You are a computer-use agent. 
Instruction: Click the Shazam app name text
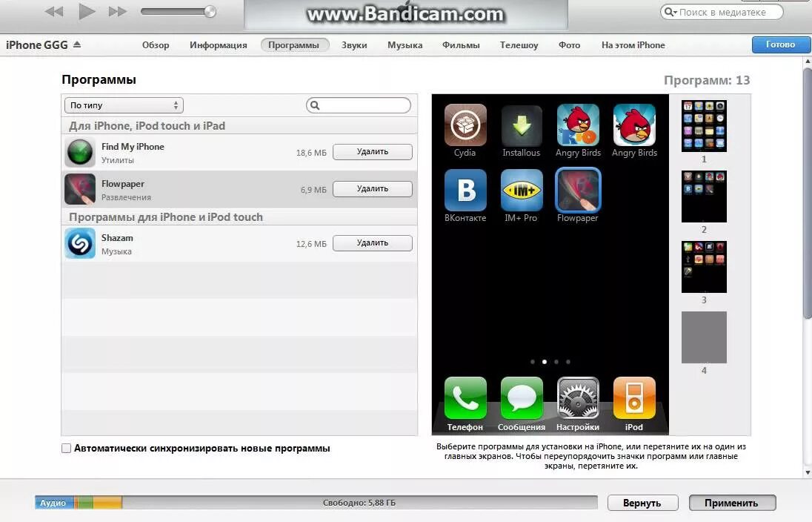(117, 238)
